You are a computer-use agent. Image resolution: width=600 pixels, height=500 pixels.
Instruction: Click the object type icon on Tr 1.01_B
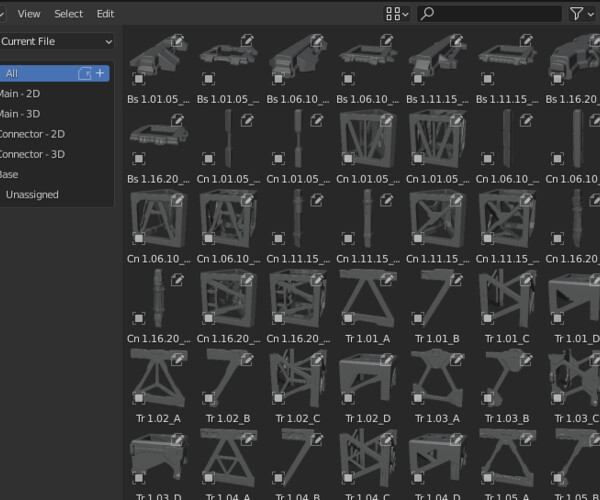pyautogui.click(x=418, y=318)
